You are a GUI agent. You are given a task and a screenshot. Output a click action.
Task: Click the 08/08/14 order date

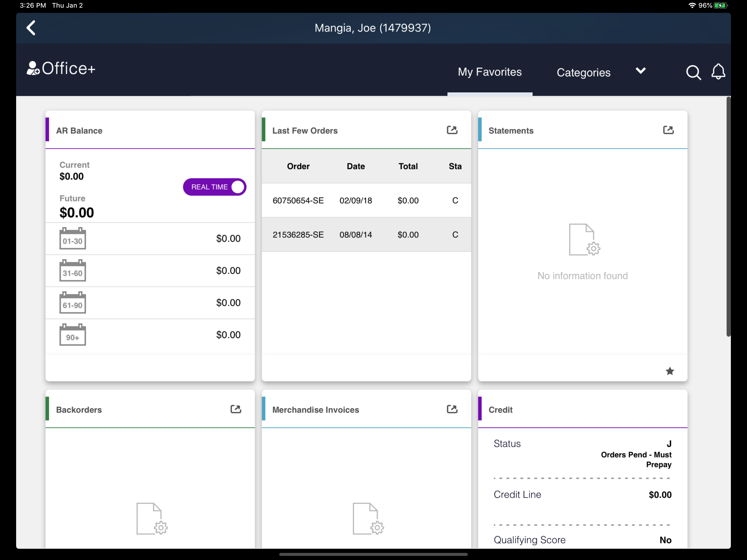[356, 235]
